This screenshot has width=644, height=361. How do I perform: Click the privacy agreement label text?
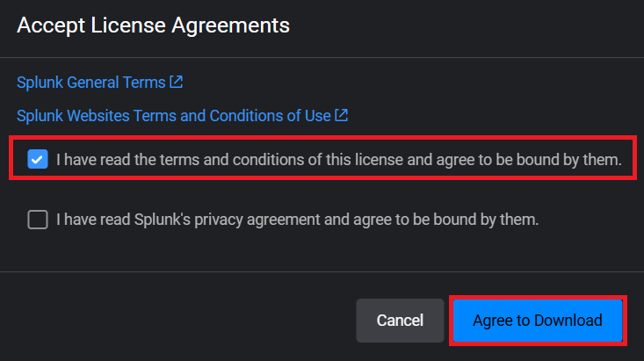[297, 220]
